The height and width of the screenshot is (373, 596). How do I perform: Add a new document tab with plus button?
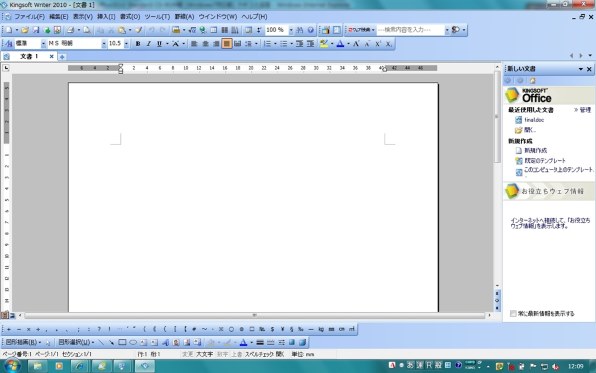(62, 57)
